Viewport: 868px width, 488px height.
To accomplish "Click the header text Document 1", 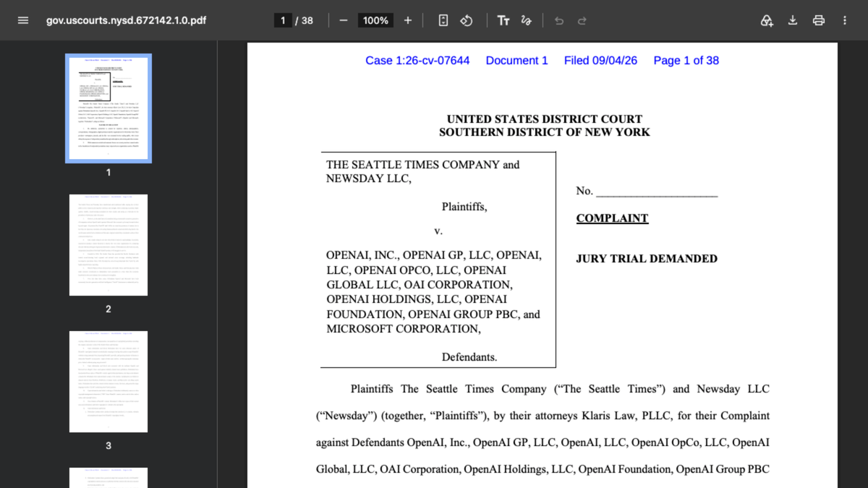I will (x=517, y=61).
